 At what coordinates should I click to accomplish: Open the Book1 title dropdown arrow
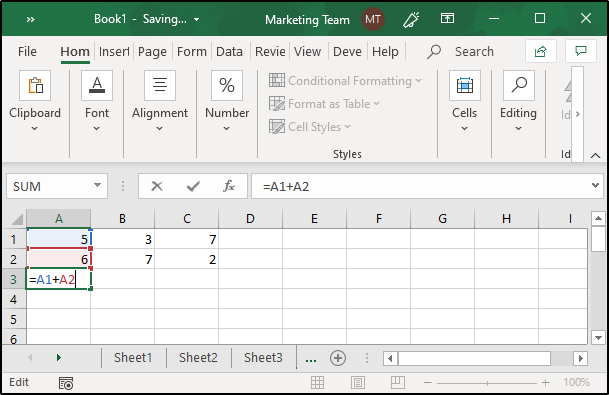tap(197, 19)
